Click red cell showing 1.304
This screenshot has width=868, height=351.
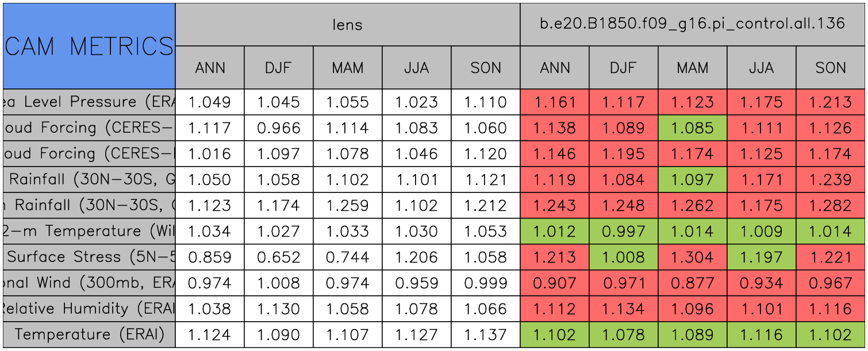click(x=692, y=257)
